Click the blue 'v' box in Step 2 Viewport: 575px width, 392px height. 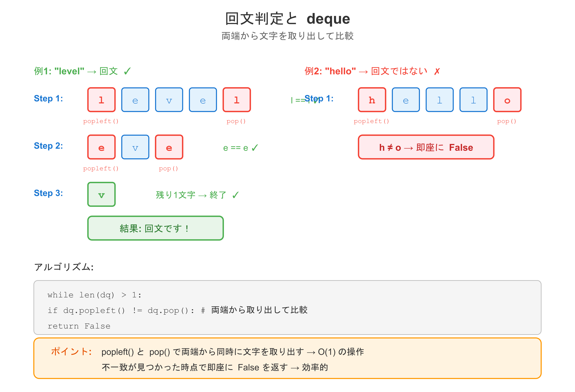pos(135,147)
